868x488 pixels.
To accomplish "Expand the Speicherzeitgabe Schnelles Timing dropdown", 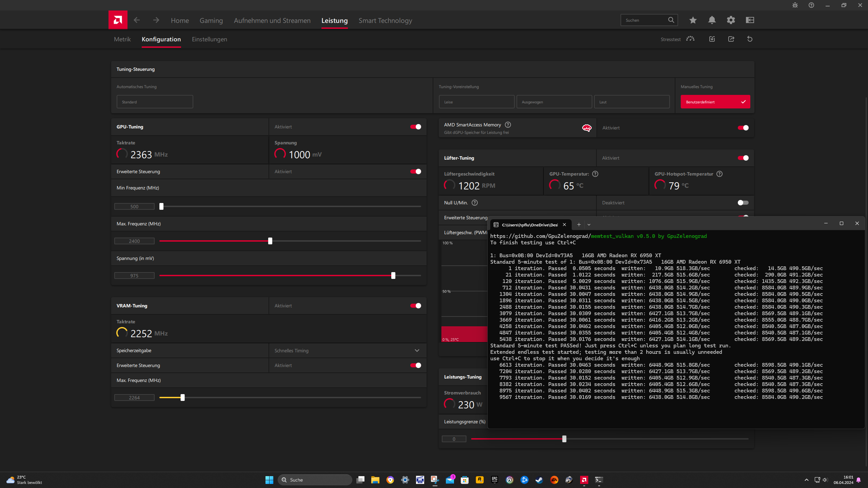I will [x=417, y=350].
